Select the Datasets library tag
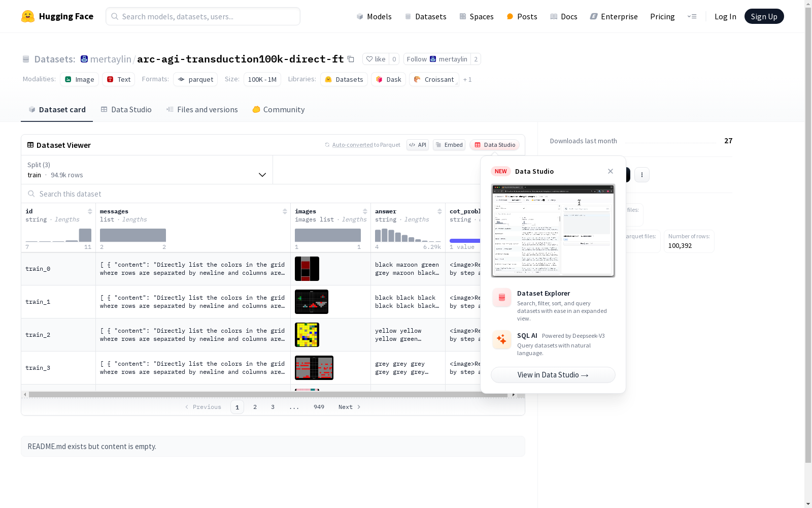 click(x=344, y=79)
